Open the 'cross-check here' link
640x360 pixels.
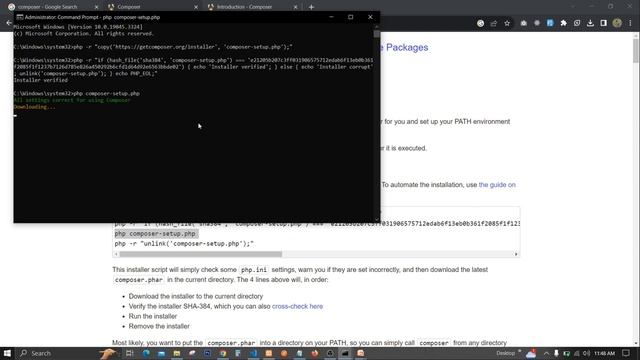[297, 306]
